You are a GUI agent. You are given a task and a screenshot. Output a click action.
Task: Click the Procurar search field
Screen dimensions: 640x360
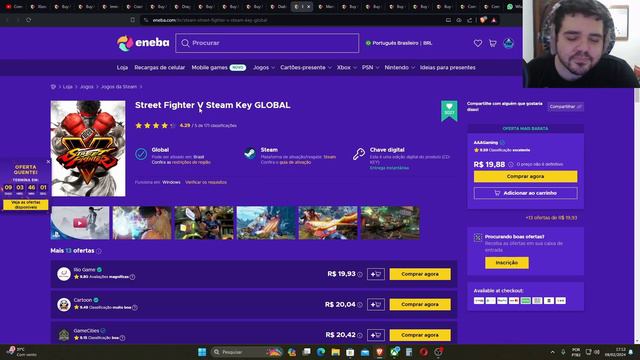267,43
